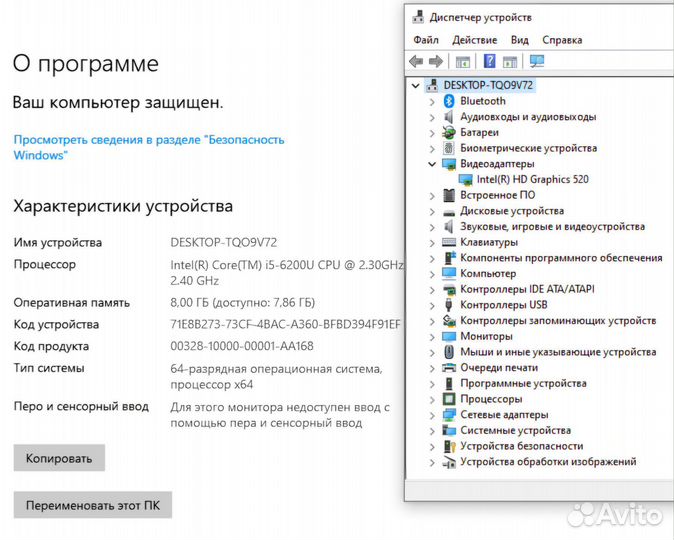Click the key icon beside Устройства безопасности
This screenshot has height=540, width=674.
coord(449,446)
